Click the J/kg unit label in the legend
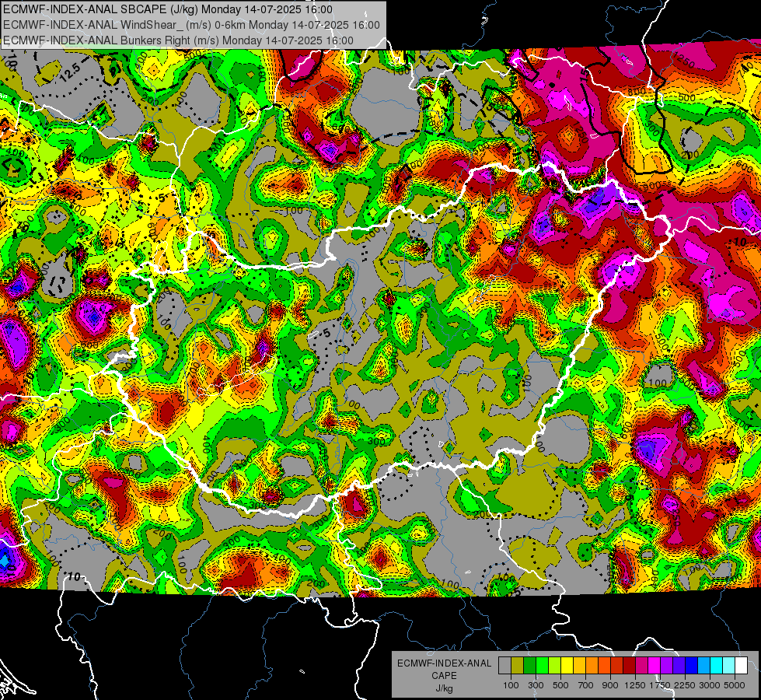The width and height of the screenshot is (761, 700). [x=445, y=688]
